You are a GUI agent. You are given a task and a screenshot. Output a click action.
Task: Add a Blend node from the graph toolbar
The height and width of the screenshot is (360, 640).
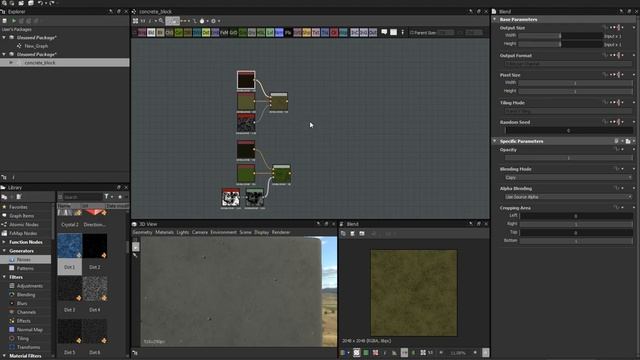(151, 32)
